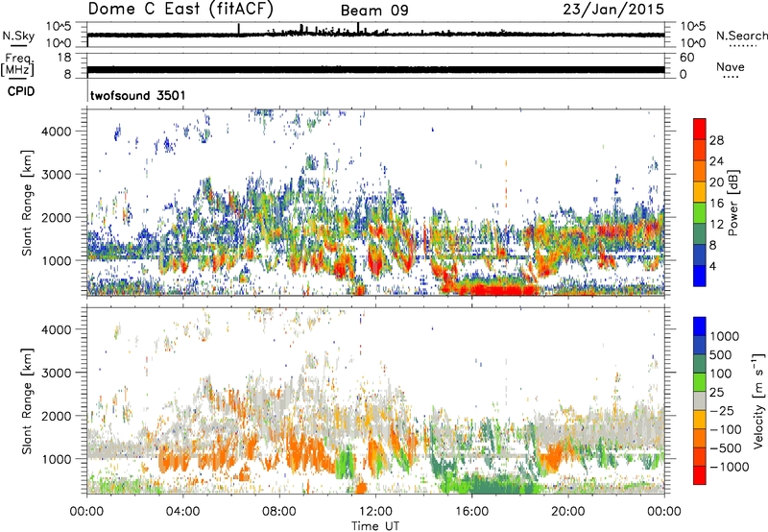Click the '4000' tick on power panel
The width and height of the screenshot is (768, 532).
[x=56, y=132]
